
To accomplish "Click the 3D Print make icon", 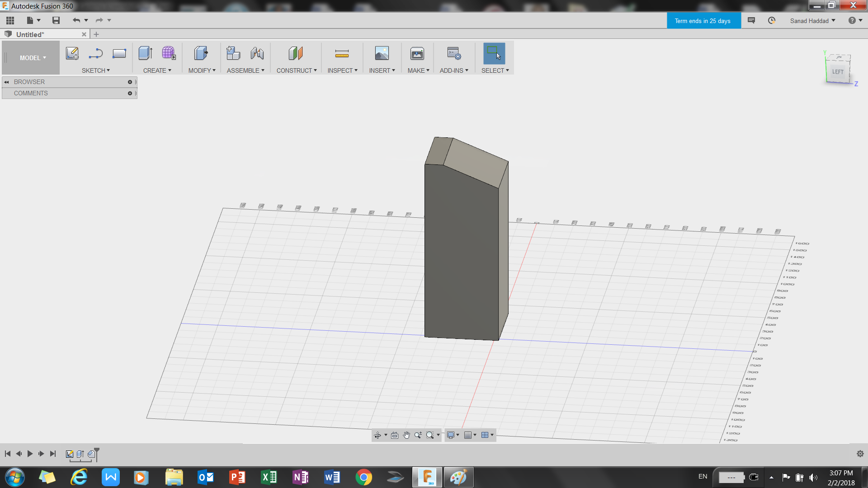I will click(x=417, y=54).
